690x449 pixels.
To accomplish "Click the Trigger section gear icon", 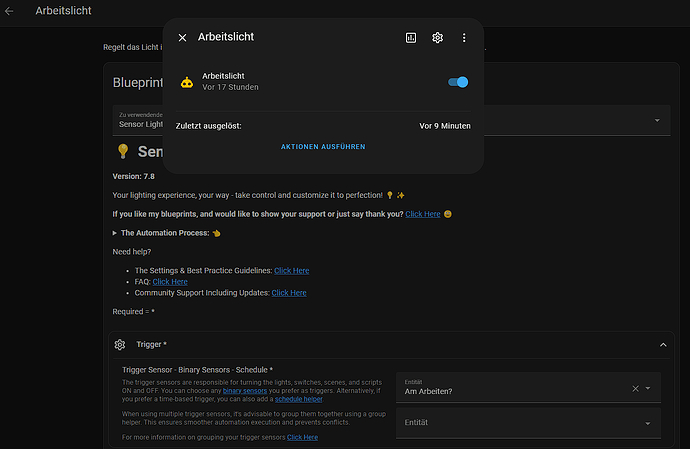I will tap(120, 345).
